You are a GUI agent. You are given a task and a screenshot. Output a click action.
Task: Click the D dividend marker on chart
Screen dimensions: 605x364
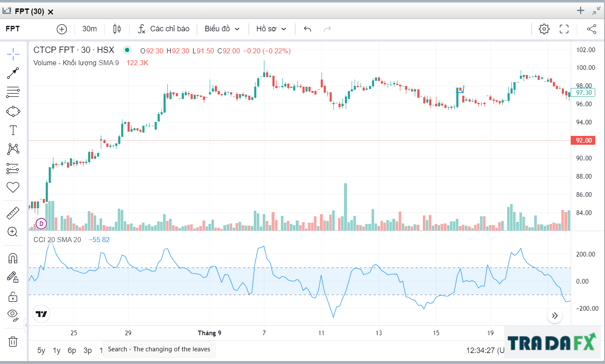(41, 223)
